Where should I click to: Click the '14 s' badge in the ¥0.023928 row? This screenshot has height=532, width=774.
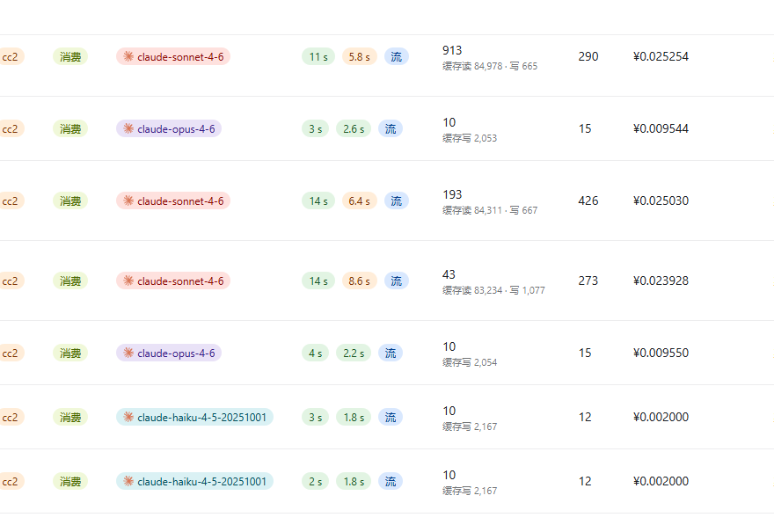click(318, 281)
